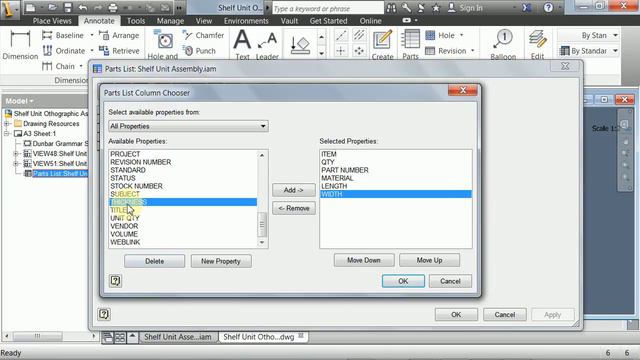The width and height of the screenshot is (640, 360).
Task: Click help icon in Parts List dialog
Action: pos(104,314)
